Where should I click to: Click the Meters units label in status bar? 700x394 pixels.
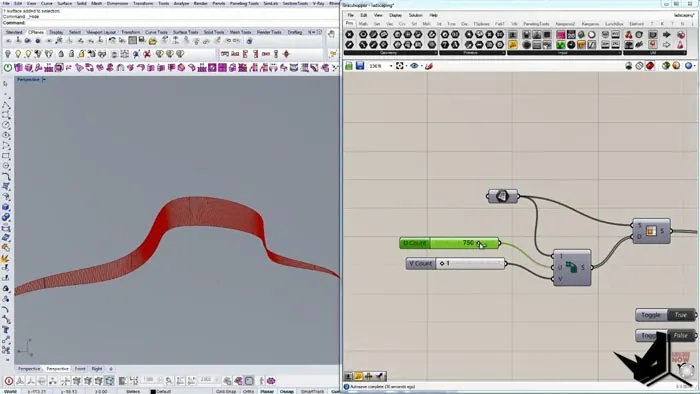[133, 391]
